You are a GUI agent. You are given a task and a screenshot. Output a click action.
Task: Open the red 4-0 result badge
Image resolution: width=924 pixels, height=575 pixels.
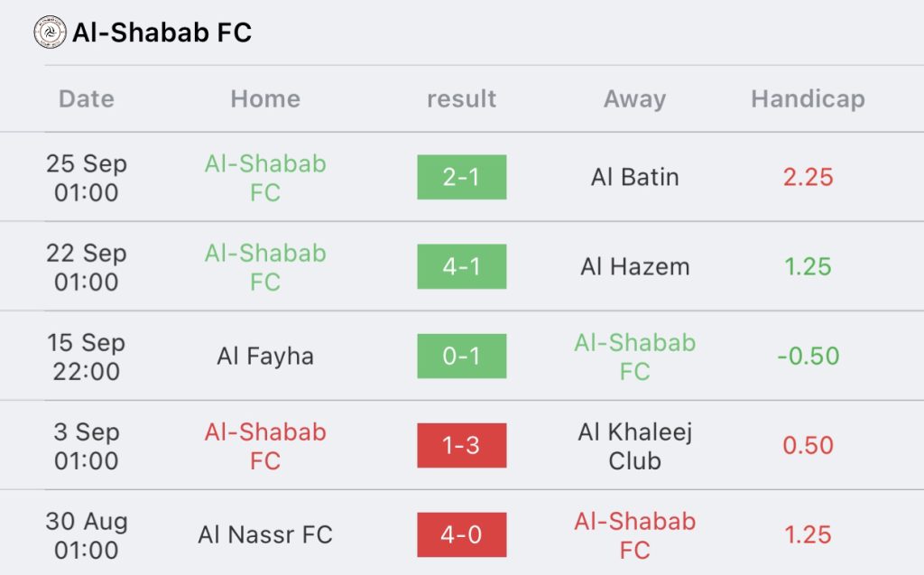(461, 535)
